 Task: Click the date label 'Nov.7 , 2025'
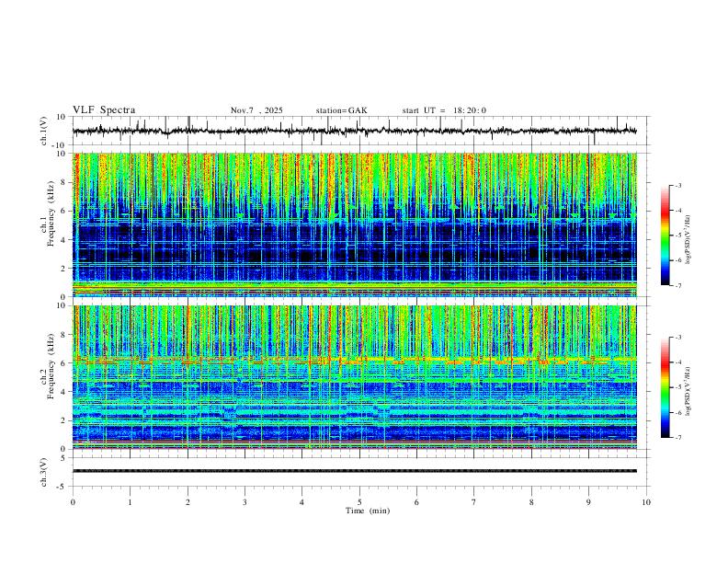[256, 110]
